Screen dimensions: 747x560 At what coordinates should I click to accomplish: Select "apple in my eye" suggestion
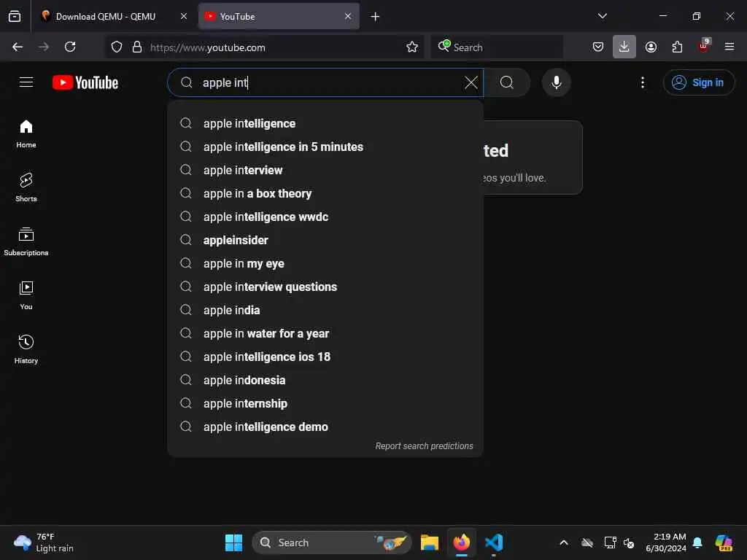click(x=325, y=263)
